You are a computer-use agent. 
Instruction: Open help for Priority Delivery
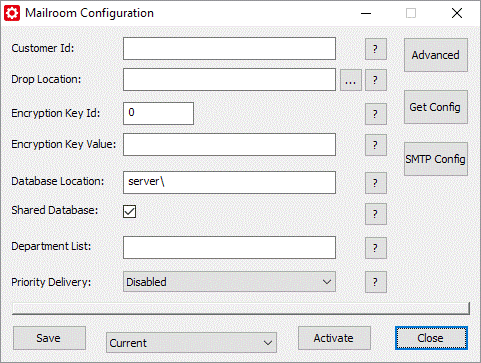(376, 282)
